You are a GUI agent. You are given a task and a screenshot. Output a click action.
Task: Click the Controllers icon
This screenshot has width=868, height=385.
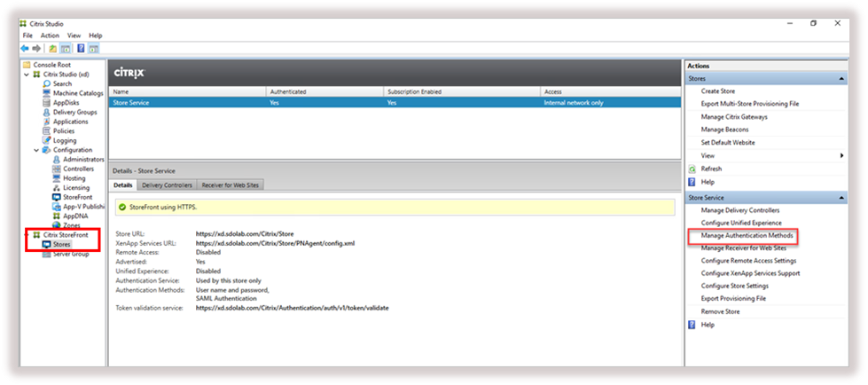point(57,169)
